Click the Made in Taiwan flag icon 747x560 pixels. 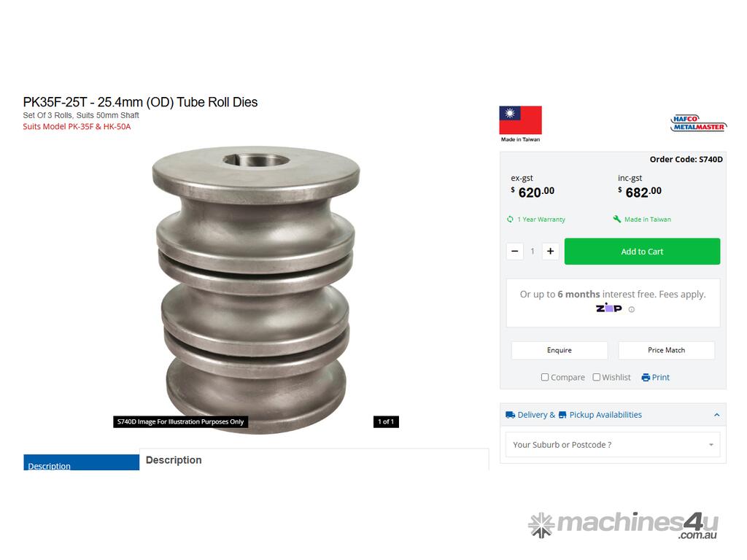click(x=520, y=120)
